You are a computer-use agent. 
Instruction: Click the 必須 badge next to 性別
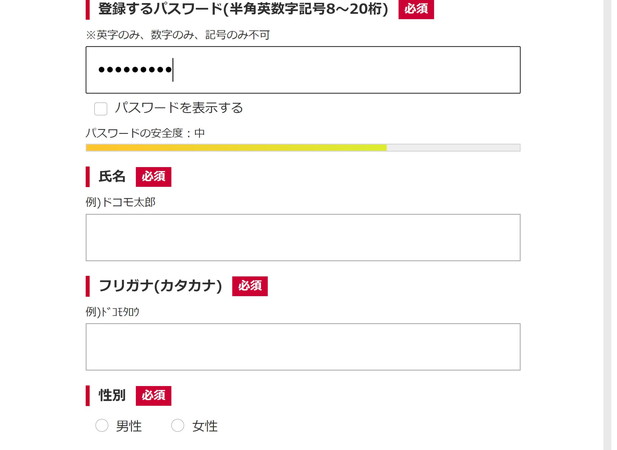tap(153, 395)
